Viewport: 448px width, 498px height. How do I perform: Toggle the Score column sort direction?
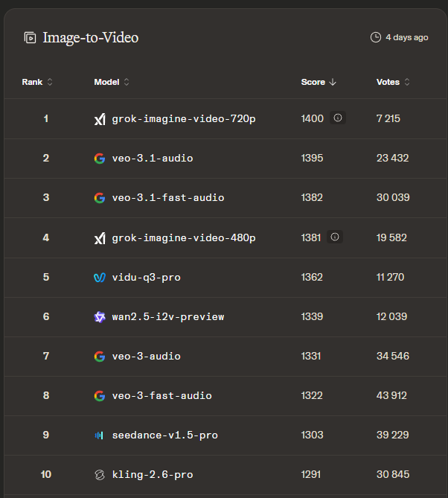click(x=319, y=82)
